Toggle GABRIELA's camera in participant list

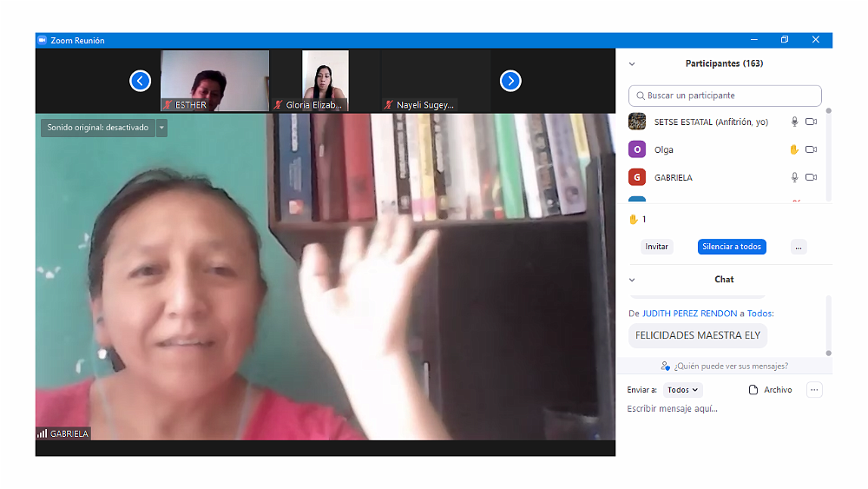811,177
